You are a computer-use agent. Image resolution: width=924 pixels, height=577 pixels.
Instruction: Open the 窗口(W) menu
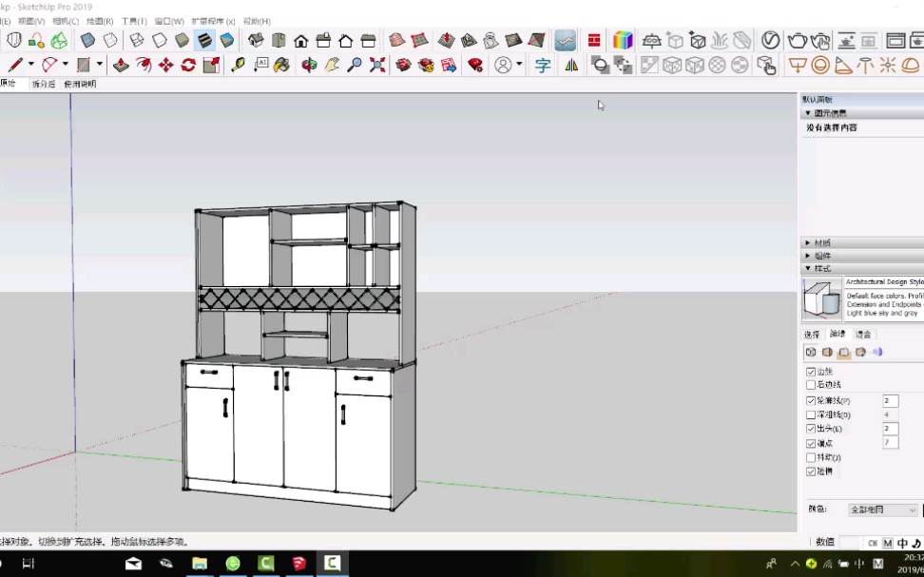167,20
